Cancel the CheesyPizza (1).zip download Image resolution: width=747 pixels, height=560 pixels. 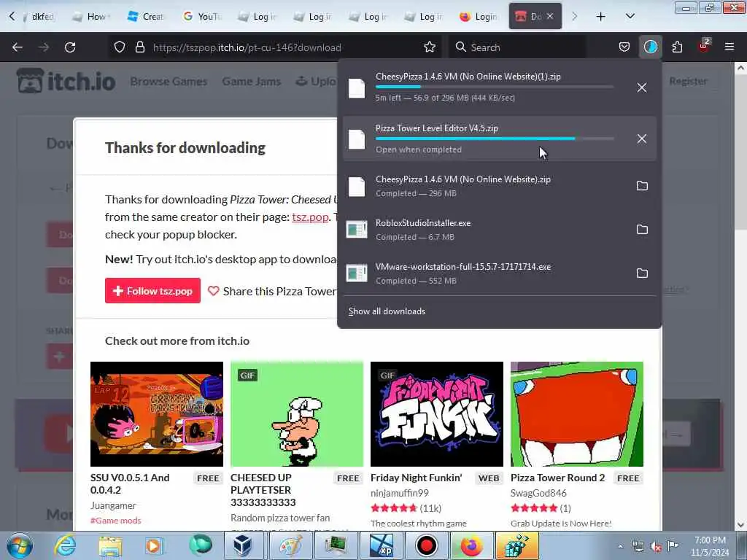point(642,87)
